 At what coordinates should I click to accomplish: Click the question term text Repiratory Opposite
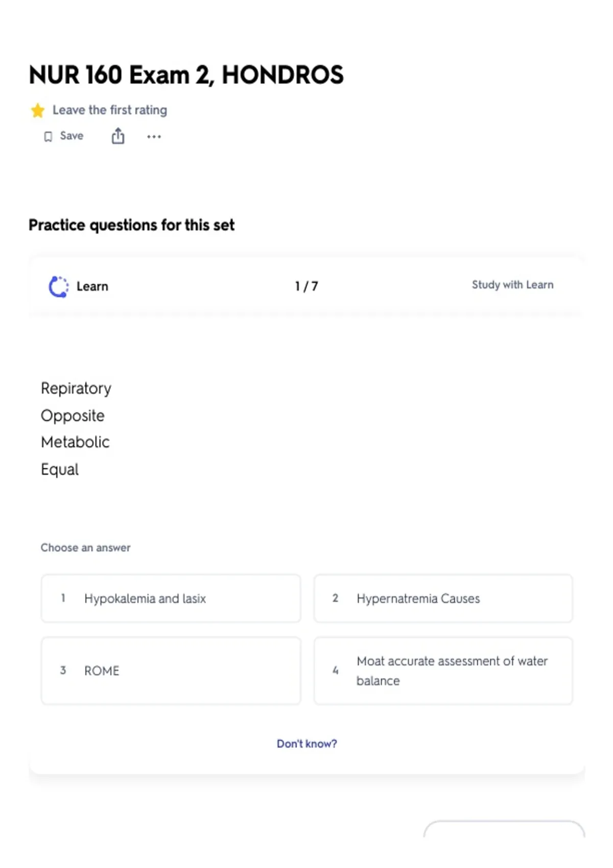tap(76, 402)
